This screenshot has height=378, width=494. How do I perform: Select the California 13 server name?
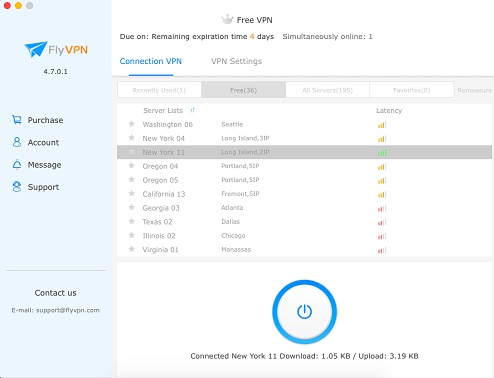[164, 194]
